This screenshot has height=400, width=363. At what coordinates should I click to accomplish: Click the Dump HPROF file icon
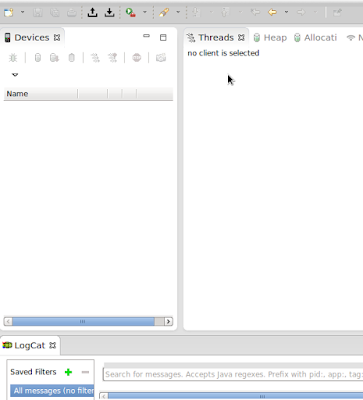[54, 58]
